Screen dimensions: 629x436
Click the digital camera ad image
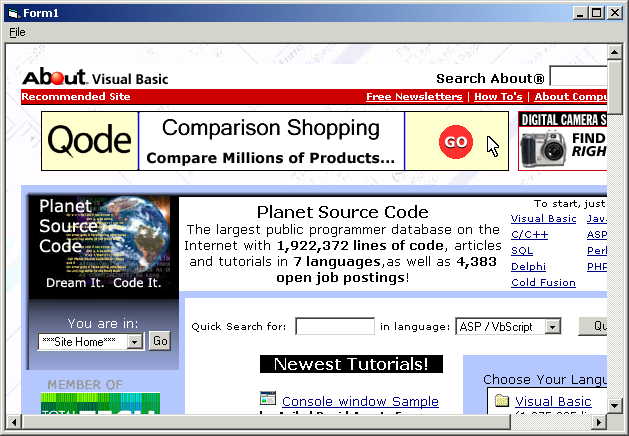(562, 141)
